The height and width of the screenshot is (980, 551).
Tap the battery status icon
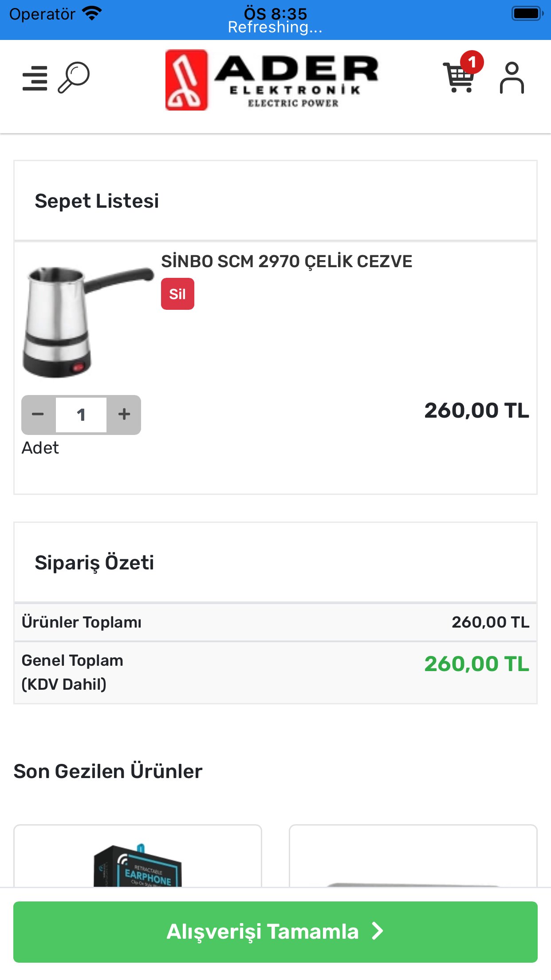[x=527, y=13]
